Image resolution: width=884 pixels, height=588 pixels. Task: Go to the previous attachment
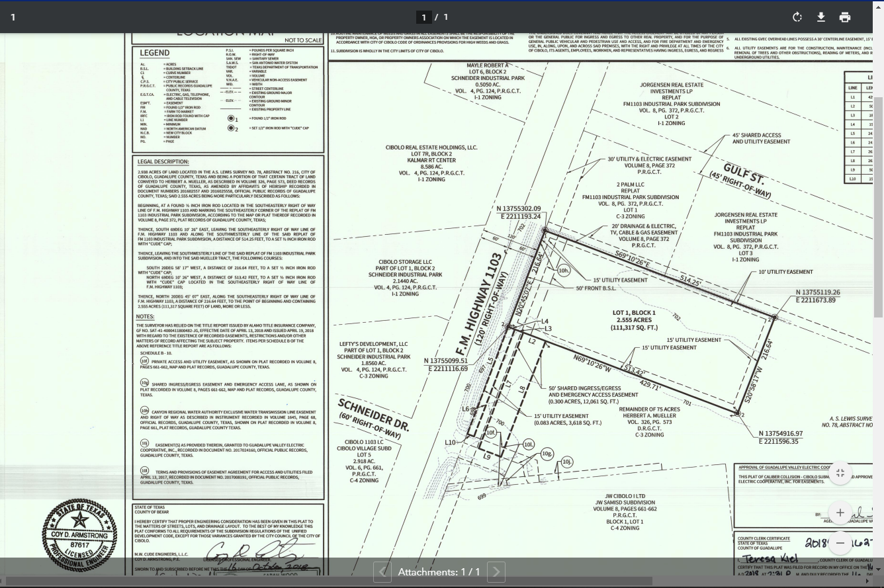tap(382, 572)
